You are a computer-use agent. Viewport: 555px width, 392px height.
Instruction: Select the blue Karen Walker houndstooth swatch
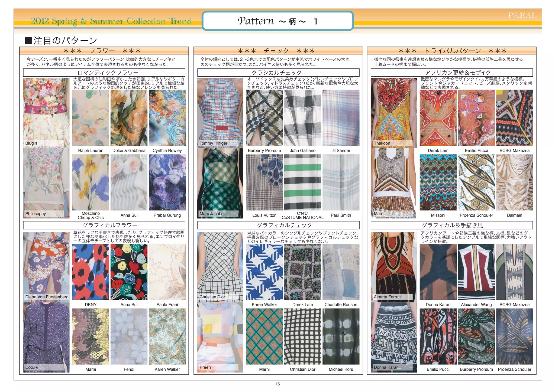(264, 272)
